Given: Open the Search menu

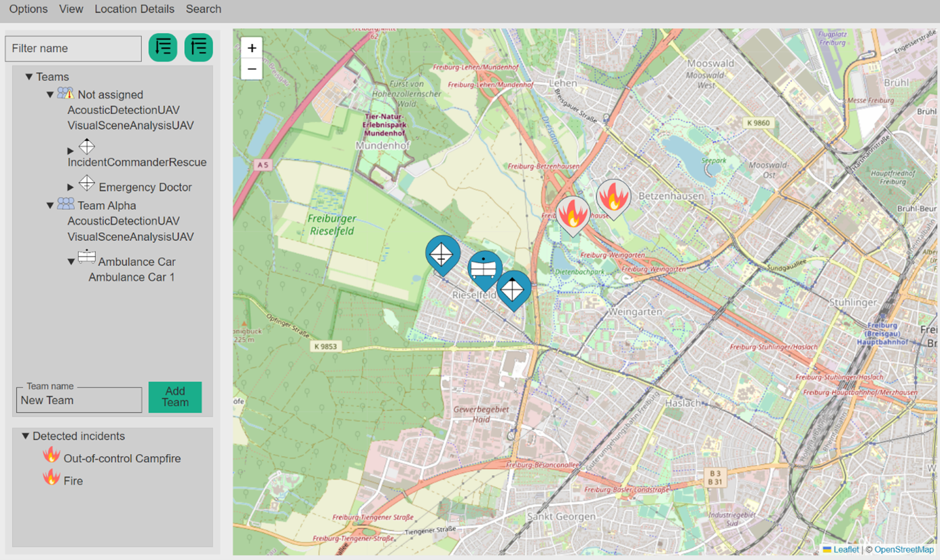Looking at the screenshot, I should [x=204, y=10].
